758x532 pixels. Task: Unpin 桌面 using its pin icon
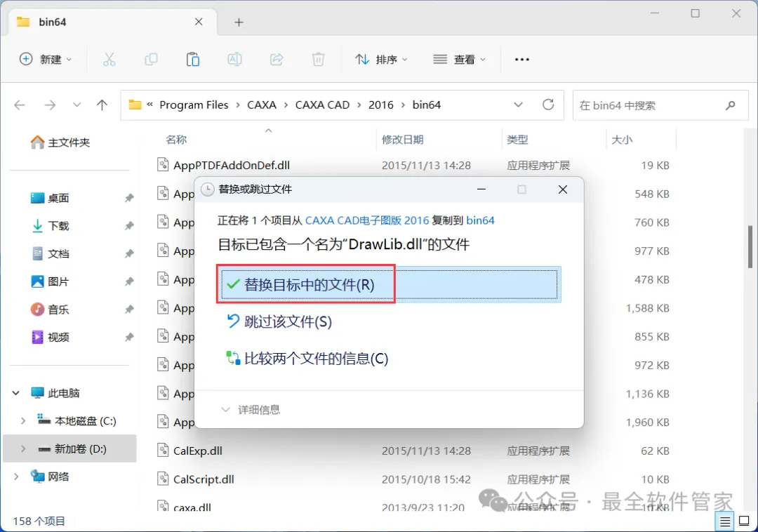[129, 198]
